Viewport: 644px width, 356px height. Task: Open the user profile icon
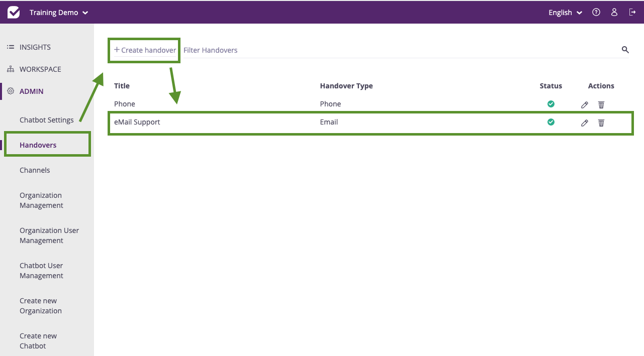(x=614, y=12)
